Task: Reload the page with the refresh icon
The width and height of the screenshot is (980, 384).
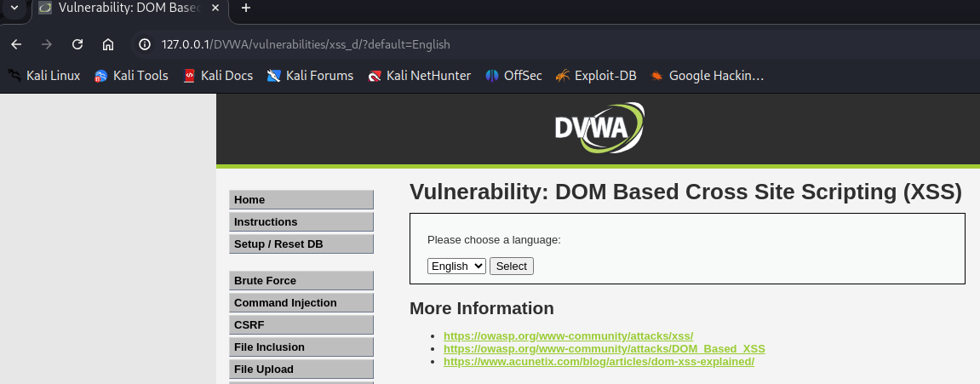Action: 77,44
